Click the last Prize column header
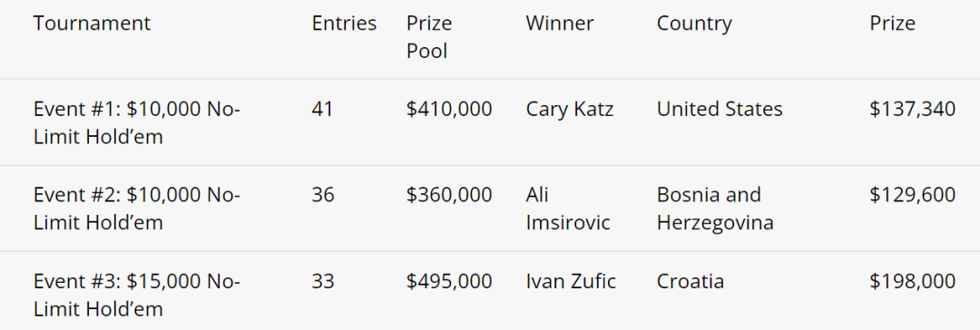The height and width of the screenshot is (330, 980). (893, 24)
